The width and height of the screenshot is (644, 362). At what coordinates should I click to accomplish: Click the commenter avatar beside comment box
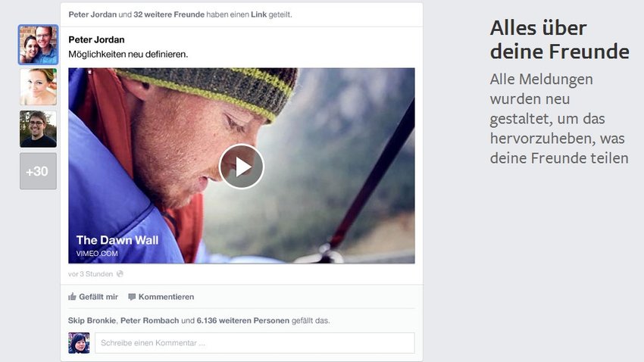coord(79,343)
